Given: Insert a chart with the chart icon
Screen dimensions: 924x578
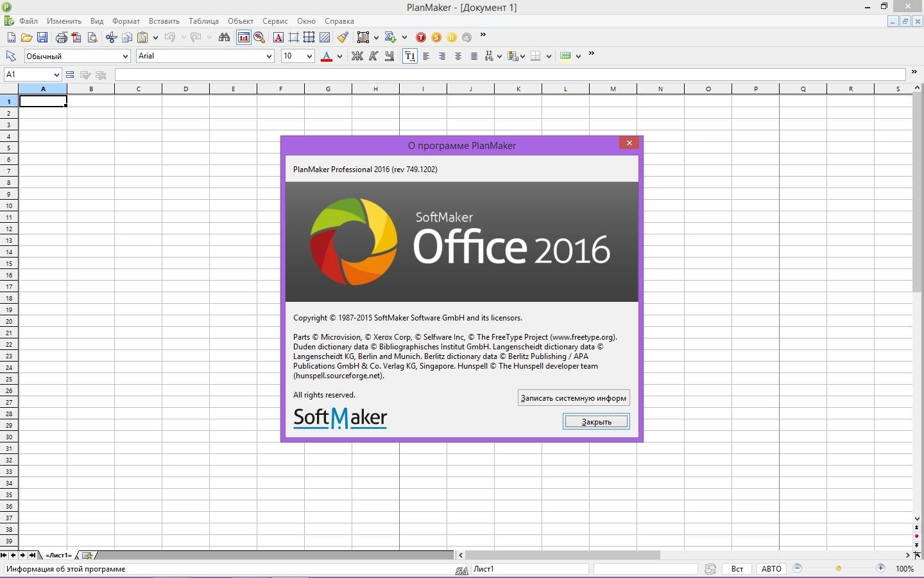Looking at the screenshot, I should coord(363,37).
